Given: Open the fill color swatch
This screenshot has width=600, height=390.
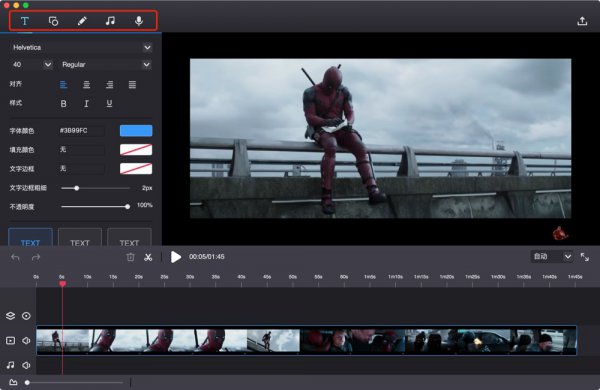Looking at the screenshot, I should click(x=136, y=150).
